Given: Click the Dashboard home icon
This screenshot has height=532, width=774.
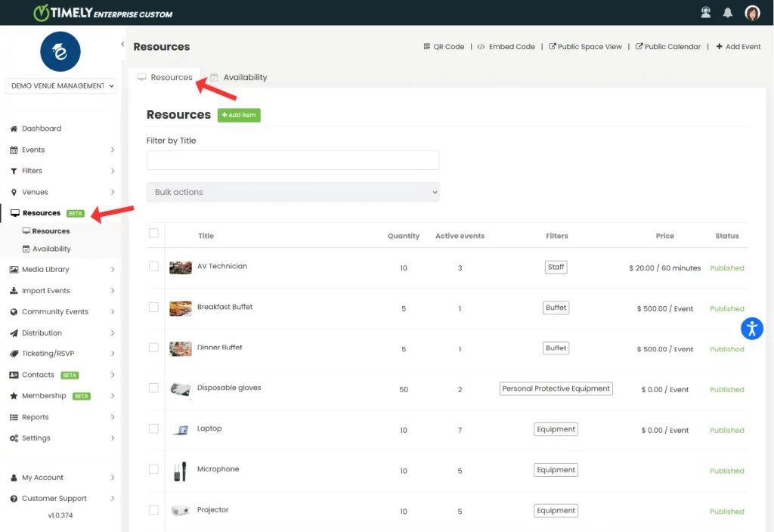Looking at the screenshot, I should tap(14, 128).
